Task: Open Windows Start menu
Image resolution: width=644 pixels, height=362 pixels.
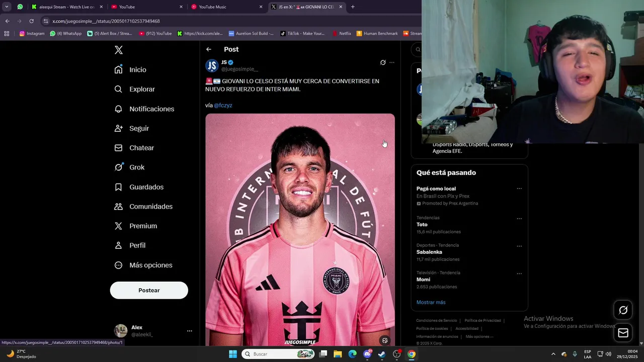Action: point(233,354)
